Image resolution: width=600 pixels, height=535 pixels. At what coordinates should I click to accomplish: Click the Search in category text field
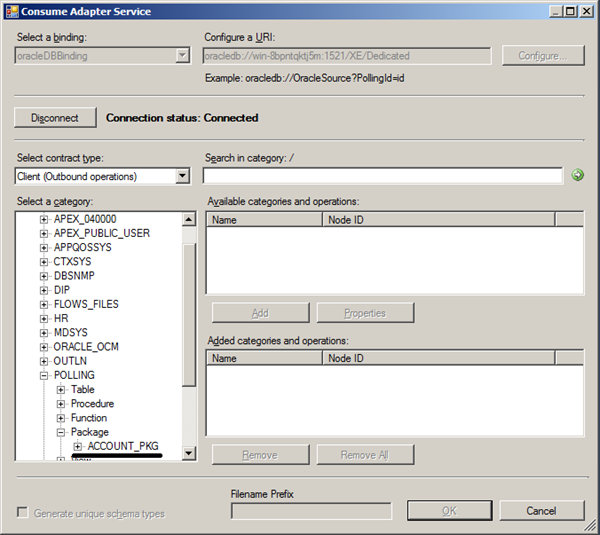coord(382,176)
